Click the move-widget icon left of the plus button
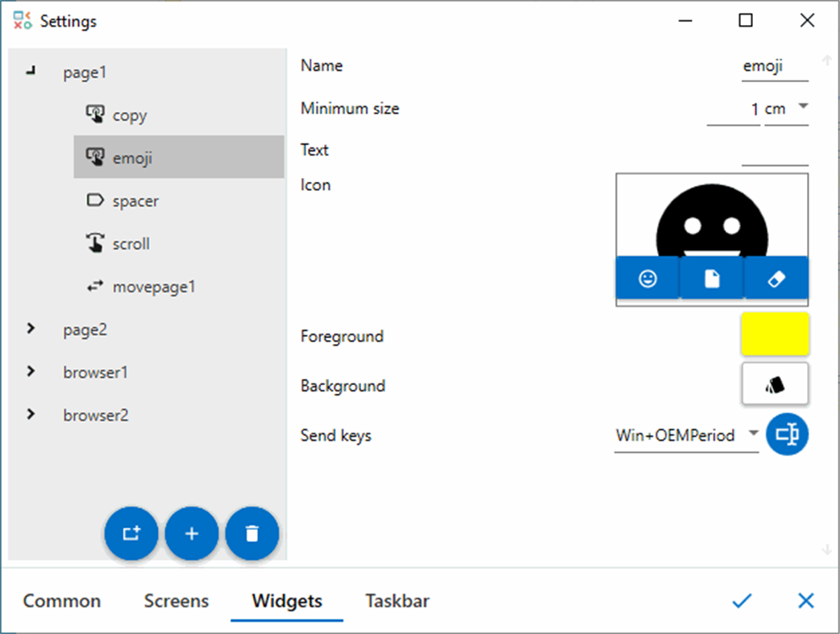Screen dimensions: 840x634 (x=131, y=533)
